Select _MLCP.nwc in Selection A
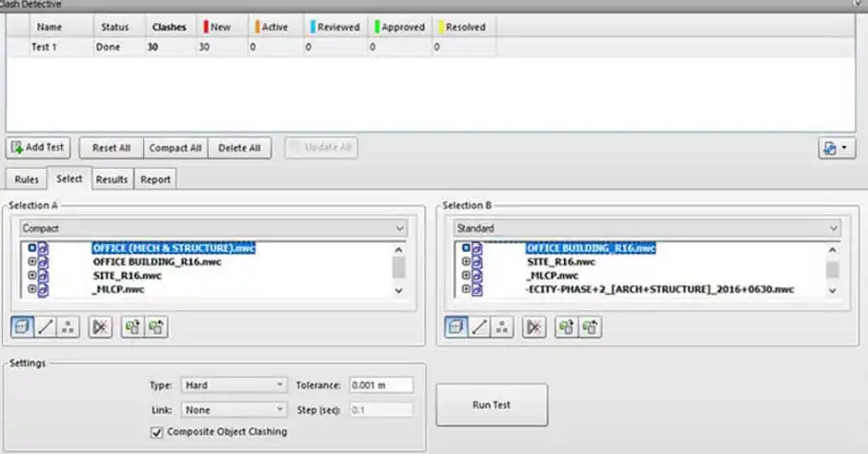 pyautogui.click(x=118, y=289)
